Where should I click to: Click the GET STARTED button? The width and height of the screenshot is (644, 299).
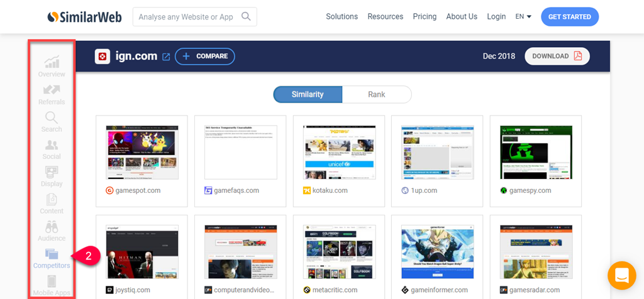tap(570, 17)
